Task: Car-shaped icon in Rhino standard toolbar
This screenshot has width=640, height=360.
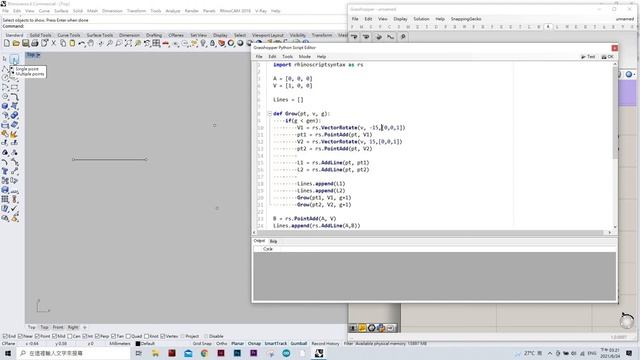Action: [x=166, y=43]
